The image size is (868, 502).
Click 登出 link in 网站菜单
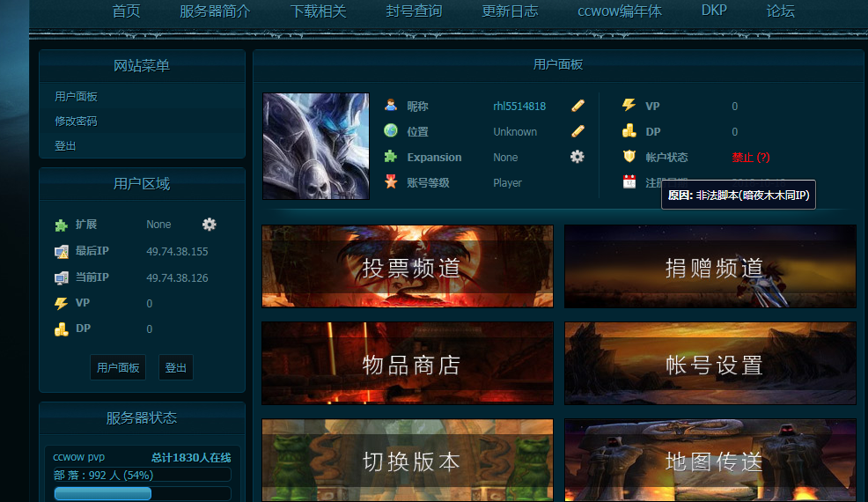65,146
